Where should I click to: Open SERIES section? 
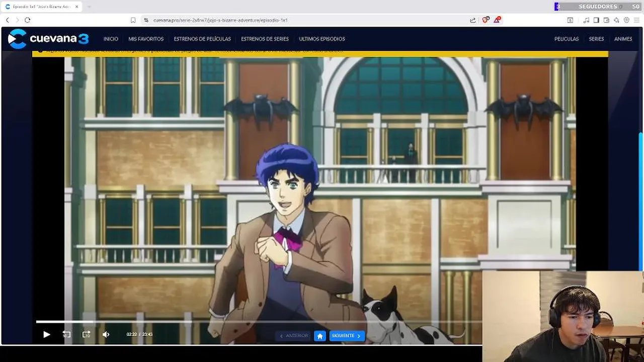point(596,39)
